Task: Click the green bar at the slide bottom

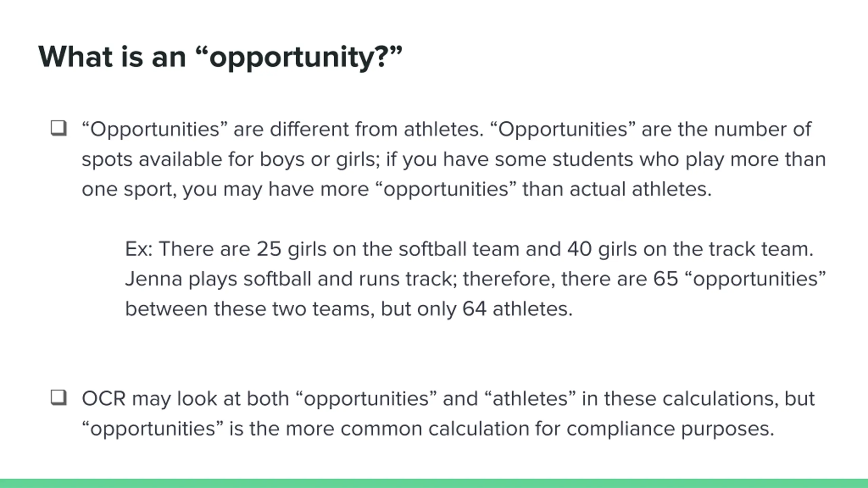Action: point(434,483)
